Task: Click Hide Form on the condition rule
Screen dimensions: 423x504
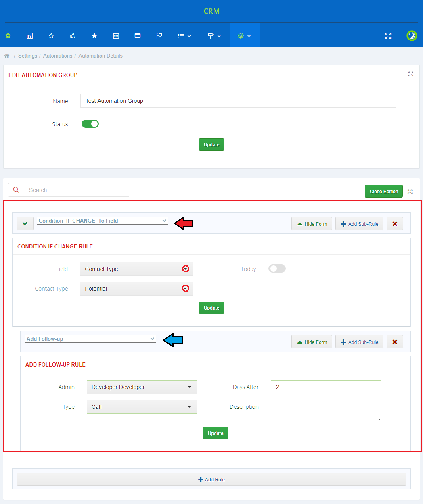Action: [312, 224]
